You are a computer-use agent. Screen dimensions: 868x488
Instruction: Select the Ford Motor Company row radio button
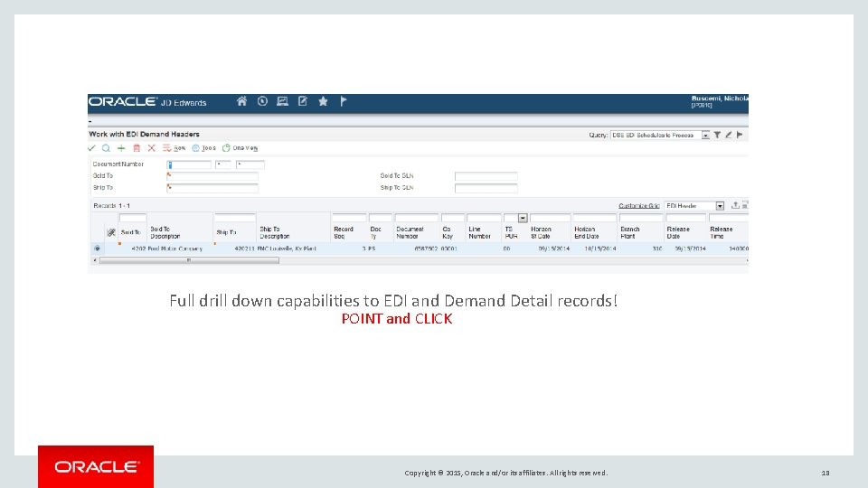pyautogui.click(x=98, y=249)
